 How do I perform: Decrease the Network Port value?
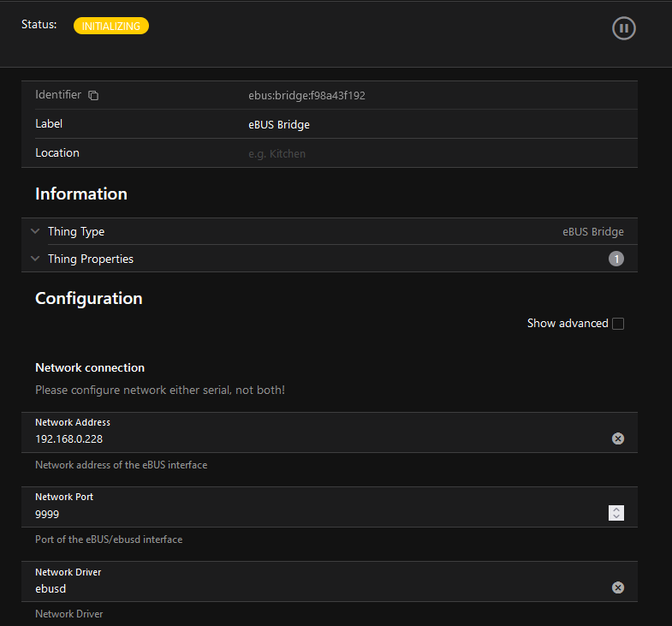[616, 517]
